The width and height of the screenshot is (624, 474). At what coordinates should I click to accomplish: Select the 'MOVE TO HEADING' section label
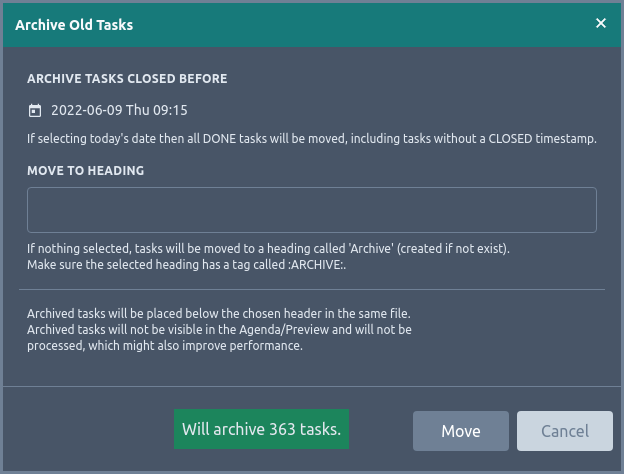[86, 171]
